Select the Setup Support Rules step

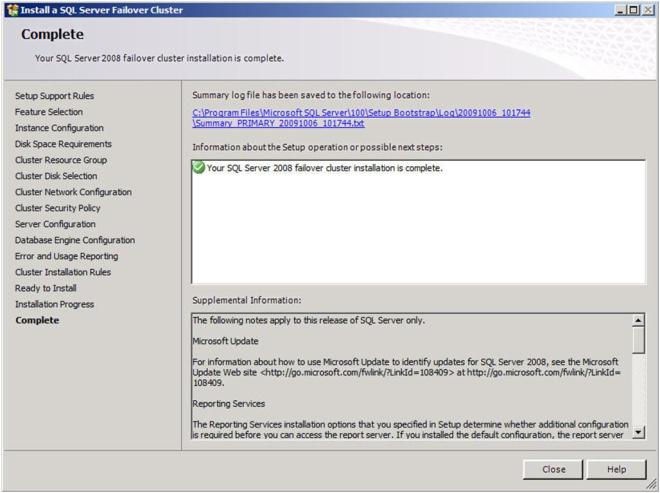coord(54,96)
